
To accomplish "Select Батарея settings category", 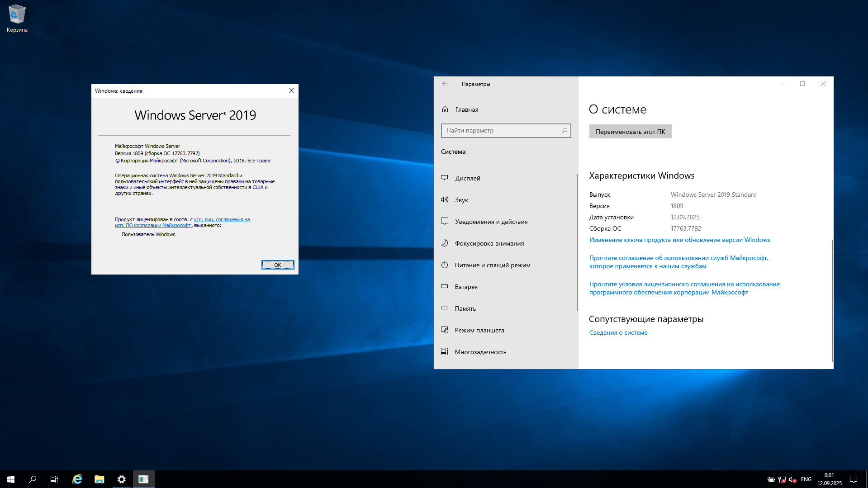I will (505, 287).
